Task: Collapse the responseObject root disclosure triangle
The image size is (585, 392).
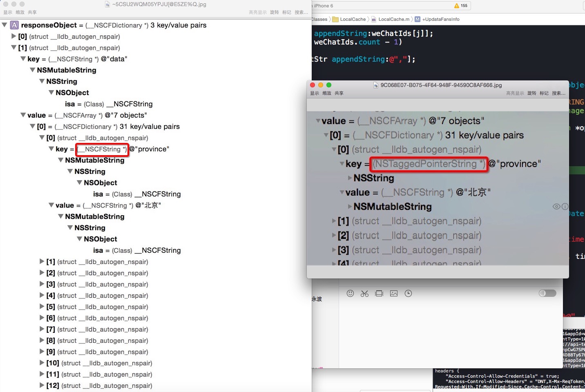Action: (4, 25)
